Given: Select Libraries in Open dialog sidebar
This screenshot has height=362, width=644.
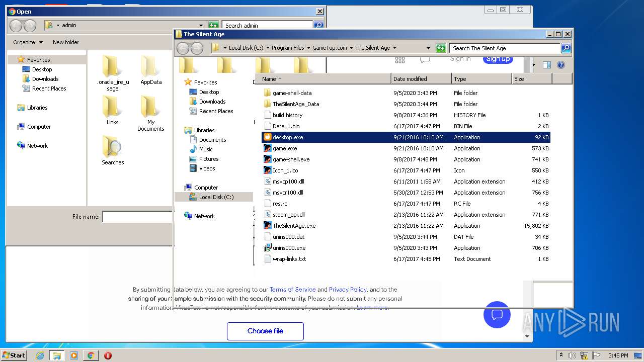Looking at the screenshot, I should pyautogui.click(x=32, y=108).
